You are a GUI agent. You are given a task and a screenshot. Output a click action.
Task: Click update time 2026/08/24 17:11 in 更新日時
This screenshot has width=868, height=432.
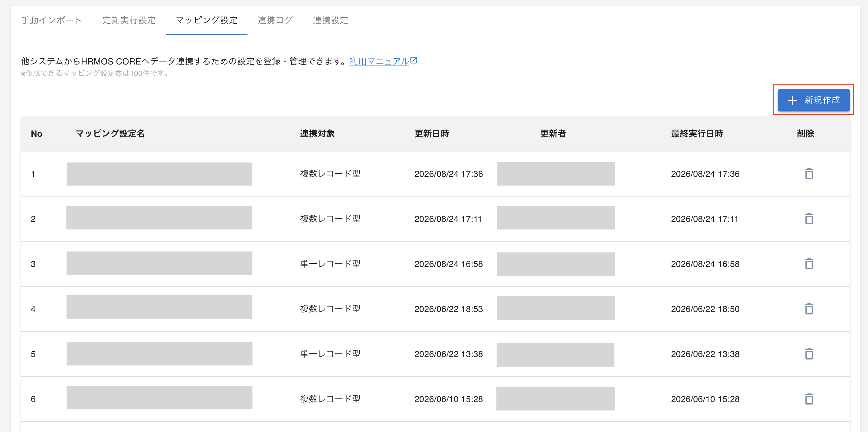tap(448, 219)
